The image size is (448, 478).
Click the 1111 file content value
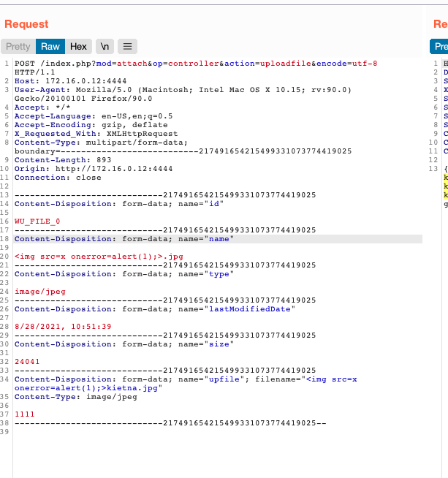pos(24,414)
